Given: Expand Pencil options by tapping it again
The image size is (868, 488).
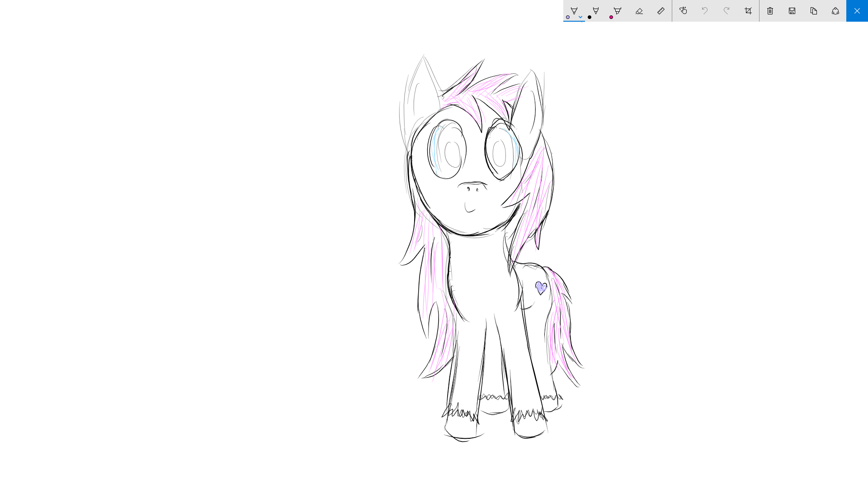Looking at the screenshot, I should (596, 11).
